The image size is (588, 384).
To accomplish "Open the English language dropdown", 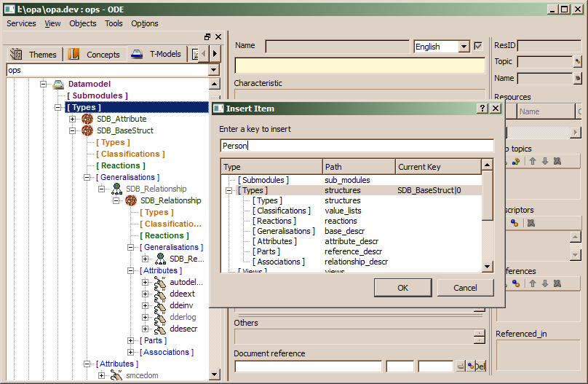I will coord(464,47).
